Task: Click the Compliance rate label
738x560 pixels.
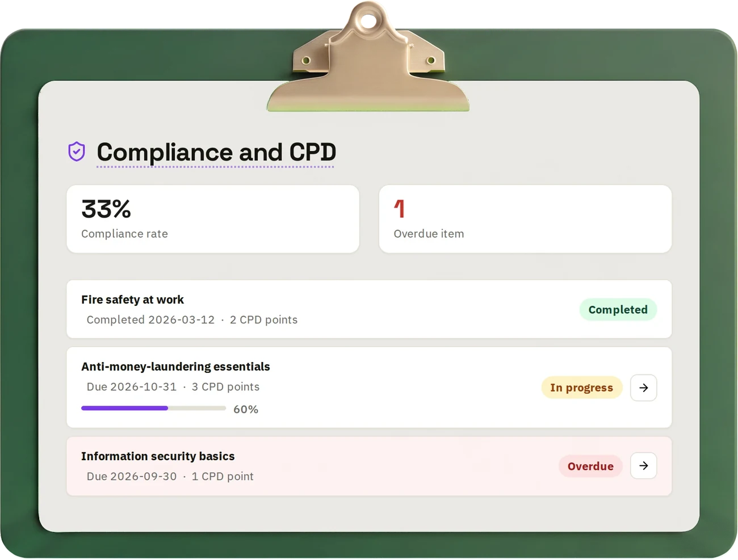Action: point(124,234)
